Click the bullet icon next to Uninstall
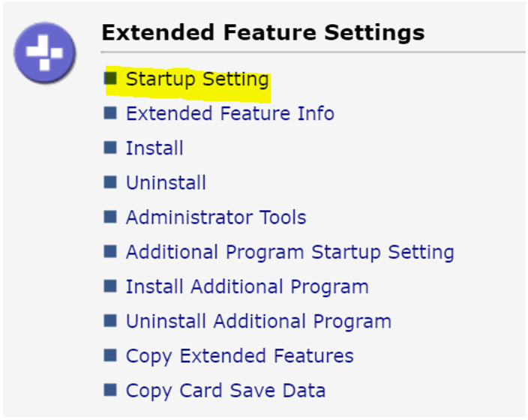 coord(111,182)
